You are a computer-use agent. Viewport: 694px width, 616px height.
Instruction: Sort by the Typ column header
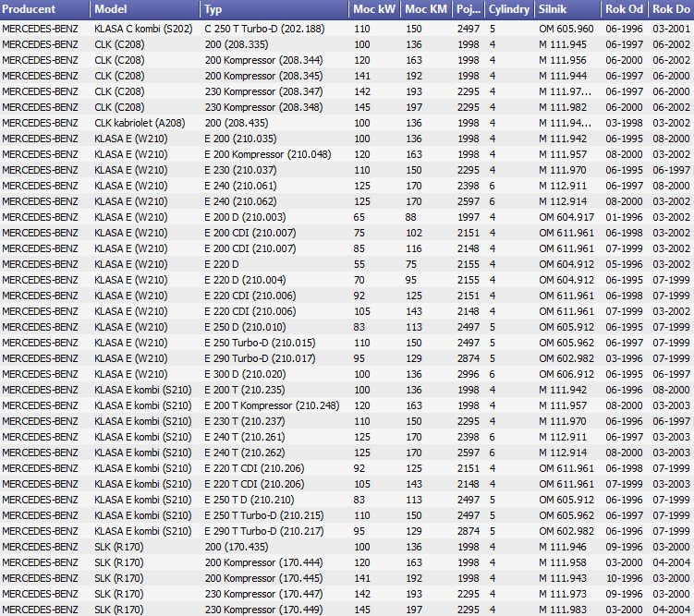point(274,9)
